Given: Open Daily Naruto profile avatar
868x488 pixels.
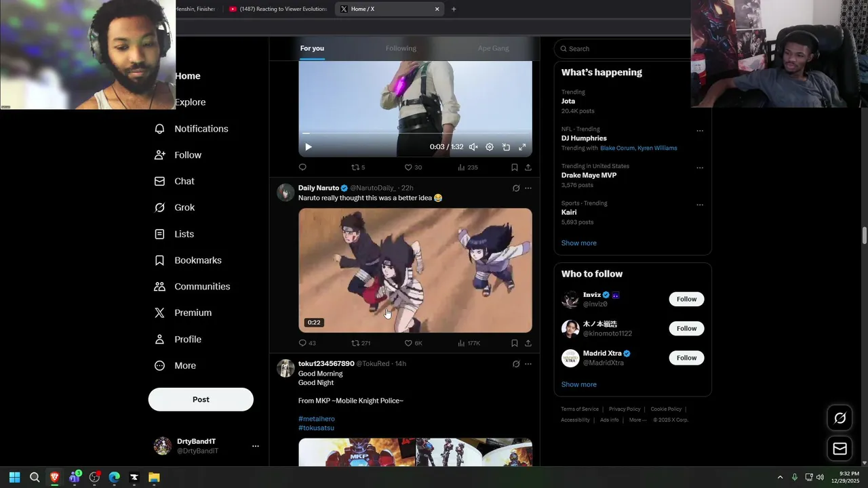Looking at the screenshot, I should (285, 192).
